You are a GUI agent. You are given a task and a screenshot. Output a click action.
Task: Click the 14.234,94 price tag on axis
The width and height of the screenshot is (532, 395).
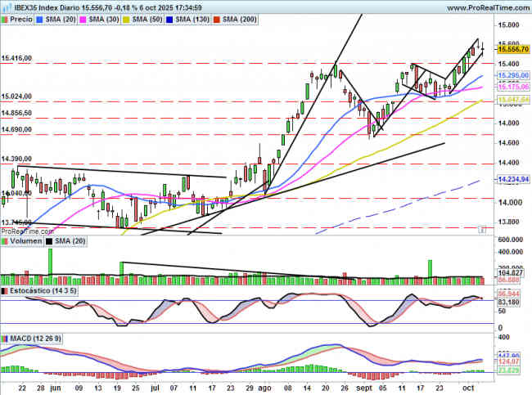click(x=511, y=178)
